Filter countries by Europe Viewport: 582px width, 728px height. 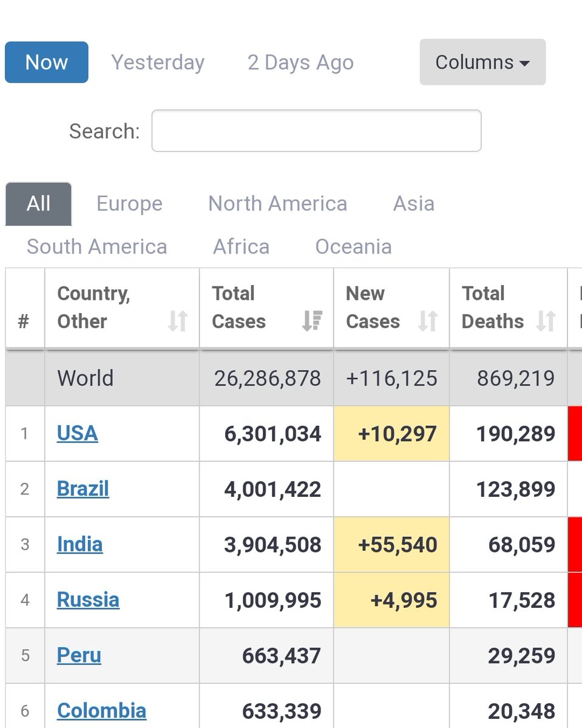[129, 203]
